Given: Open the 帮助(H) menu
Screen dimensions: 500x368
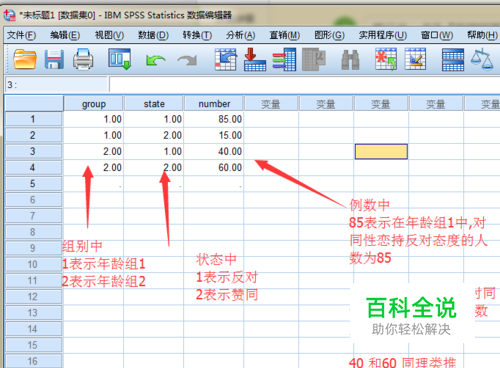Looking at the screenshot, I should pyautogui.click(x=482, y=35).
